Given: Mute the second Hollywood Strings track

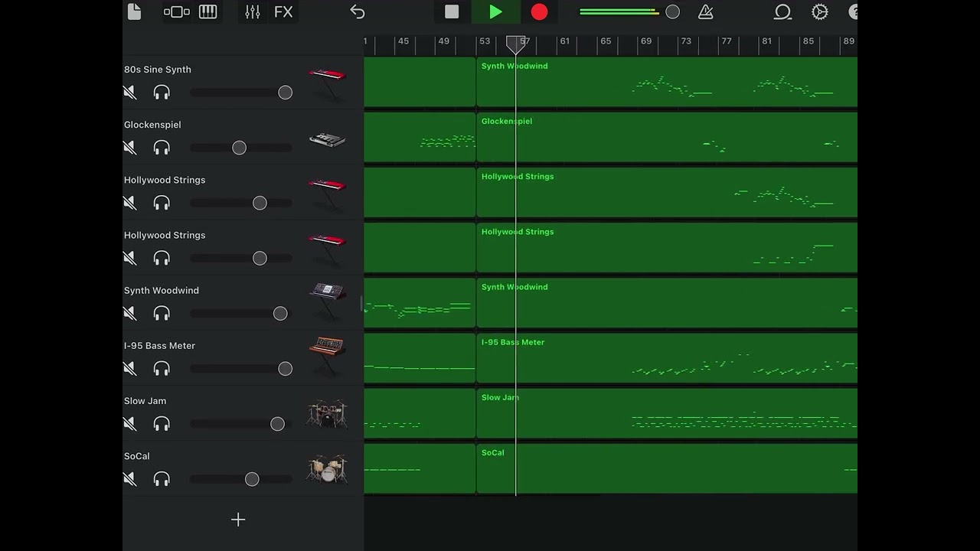Looking at the screenshot, I should coord(130,258).
